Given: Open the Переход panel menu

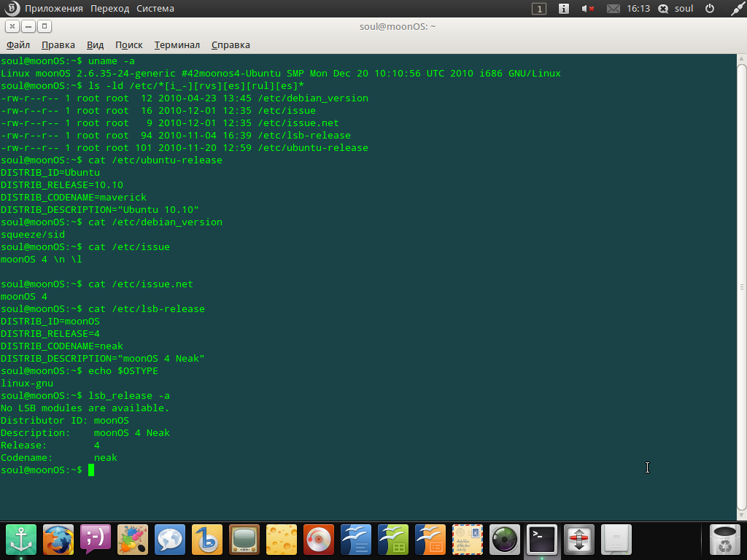Looking at the screenshot, I should pyautogui.click(x=109, y=9).
